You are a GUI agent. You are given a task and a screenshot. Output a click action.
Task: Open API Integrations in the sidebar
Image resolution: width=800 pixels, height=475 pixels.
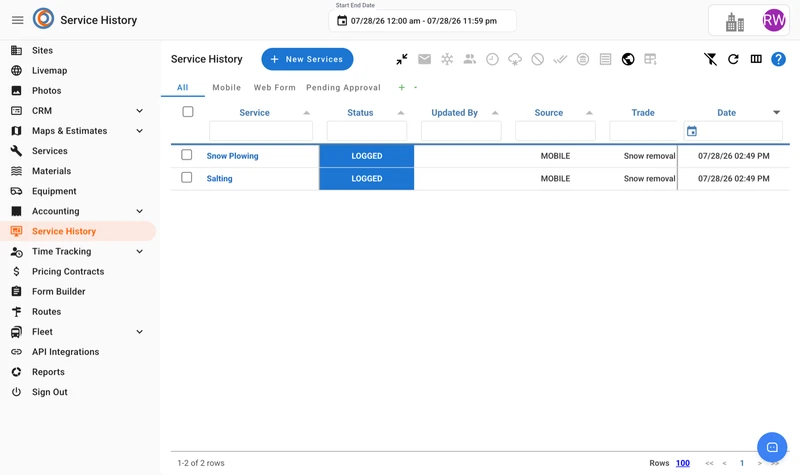tap(65, 352)
